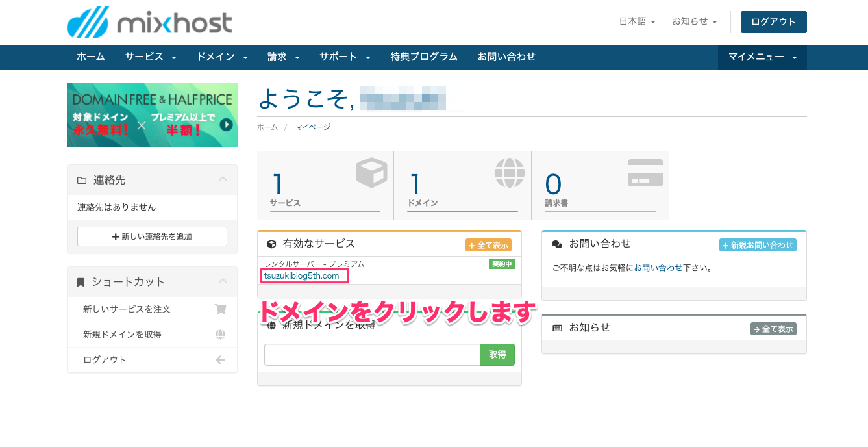Select 特典プログラム in navigation bar
868x447 pixels.
424,57
